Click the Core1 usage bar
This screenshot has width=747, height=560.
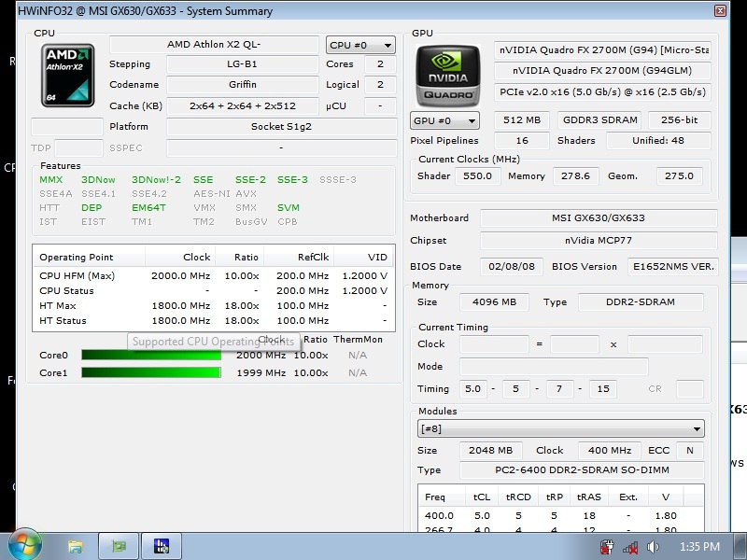click(151, 372)
